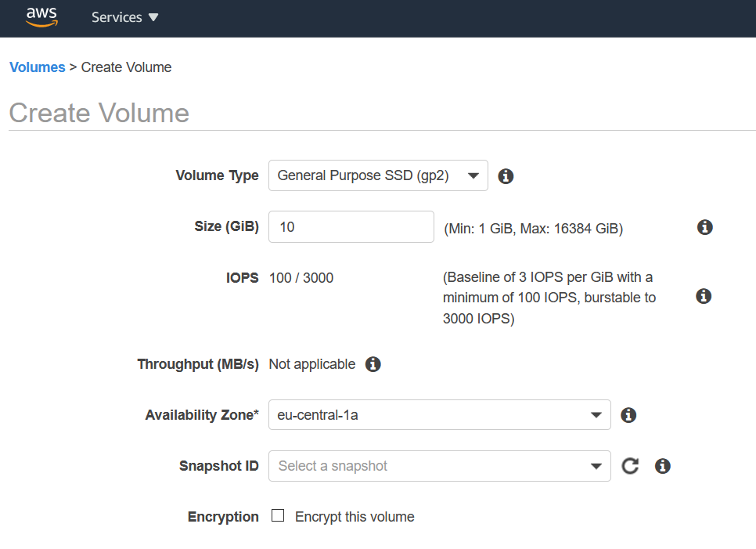This screenshot has height=549, width=756.
Task: Click the large Create Volume page heading
Action: click(99, 113)
